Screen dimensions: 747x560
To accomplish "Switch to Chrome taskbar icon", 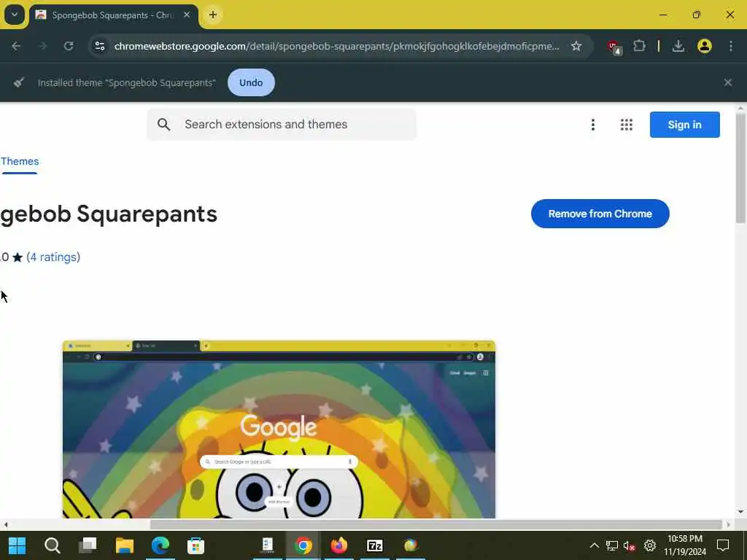I will 303,545.
